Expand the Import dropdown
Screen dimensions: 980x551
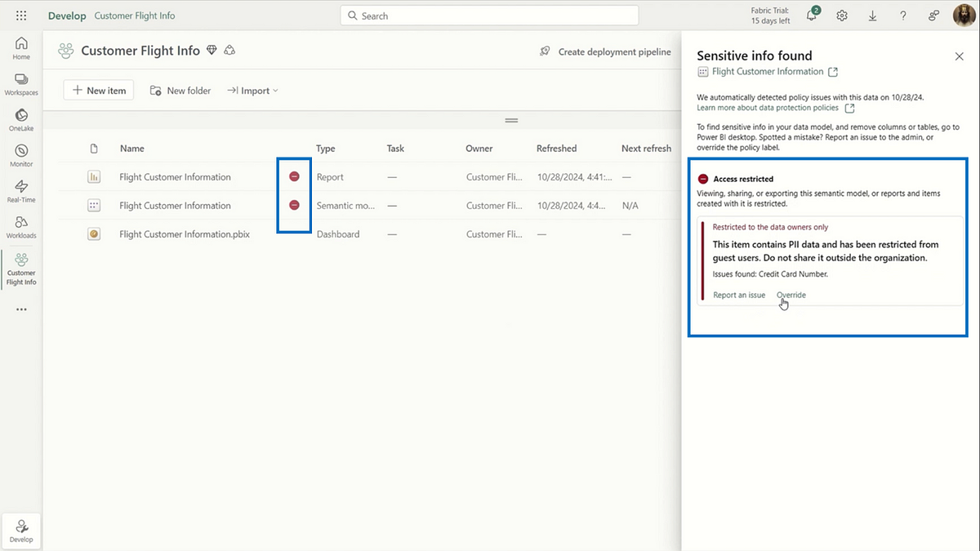tap(253, 91)
